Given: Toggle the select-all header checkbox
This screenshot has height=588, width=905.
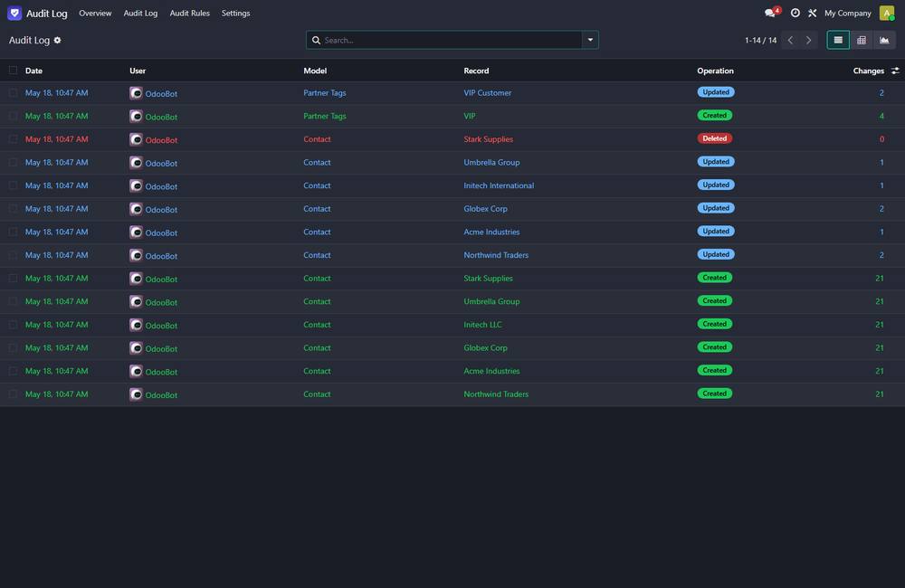Looking at the screenshot, I should (13, 71).
